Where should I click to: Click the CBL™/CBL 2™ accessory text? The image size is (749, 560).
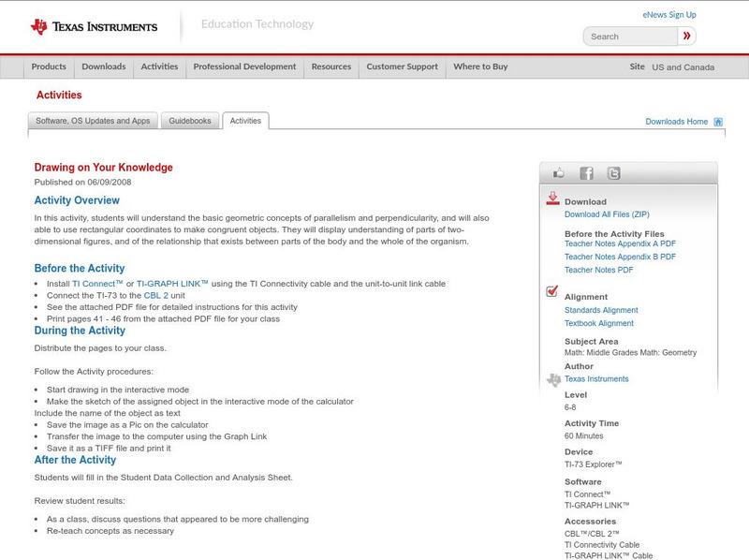click(592, 534)
